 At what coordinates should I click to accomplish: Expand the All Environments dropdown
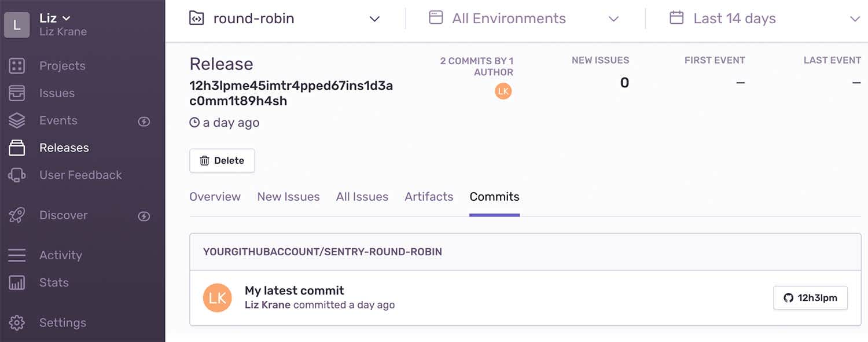point(524,19)
